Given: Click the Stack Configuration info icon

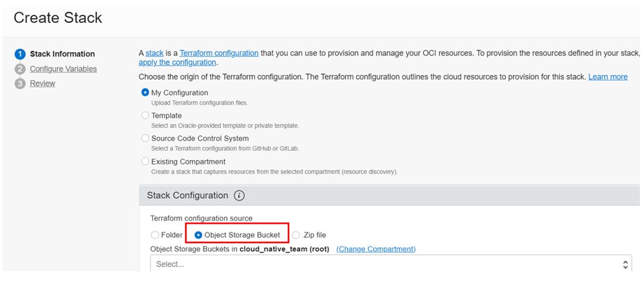Looking at the screenshot, I should [239, 196].
